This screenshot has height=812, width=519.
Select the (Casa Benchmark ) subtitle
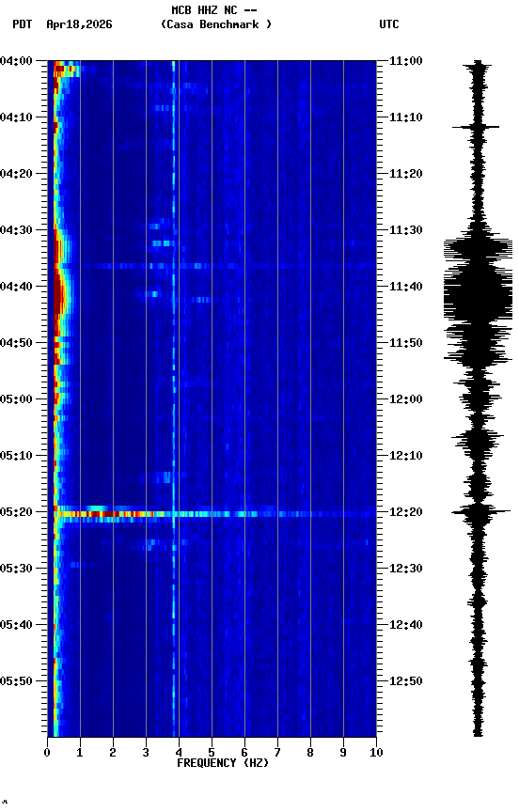click(x=216, y=24)
